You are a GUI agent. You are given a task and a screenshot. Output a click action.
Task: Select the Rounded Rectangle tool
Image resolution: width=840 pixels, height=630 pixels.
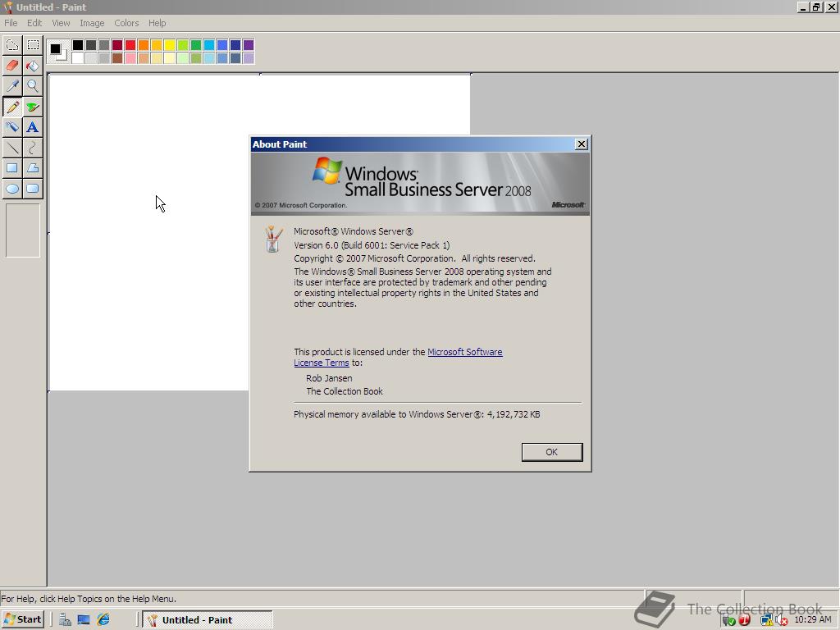point(33,189)
